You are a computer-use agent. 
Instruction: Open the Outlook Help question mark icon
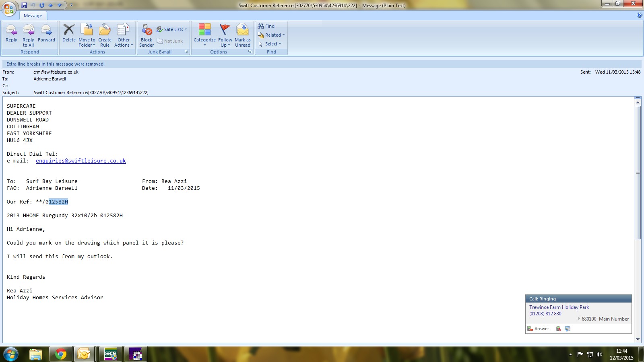tap(640, 15)
